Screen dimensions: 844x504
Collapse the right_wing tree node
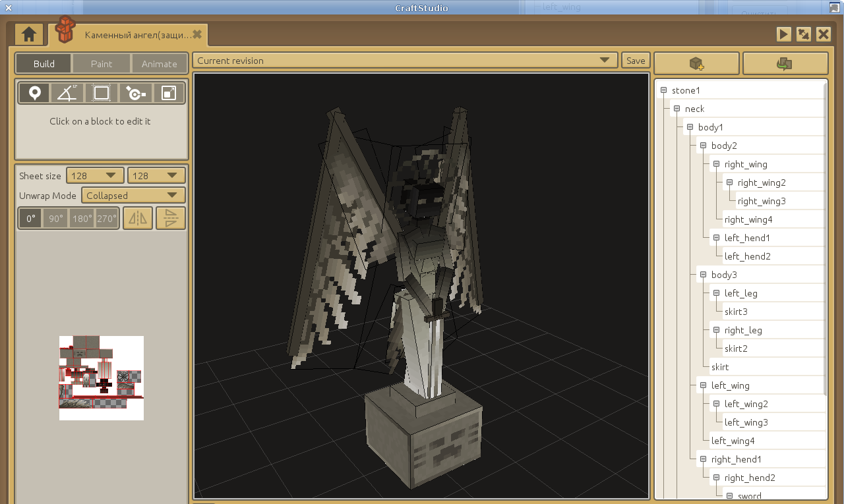[716, 164]
